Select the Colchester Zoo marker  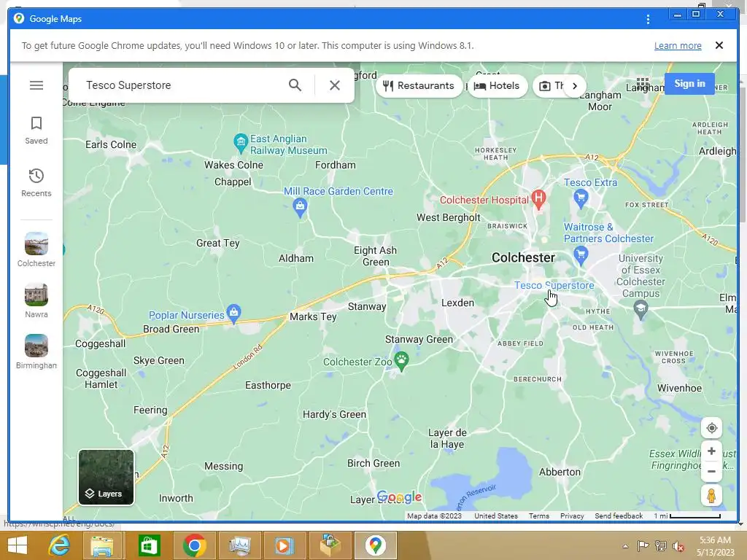tap(402, 362)
